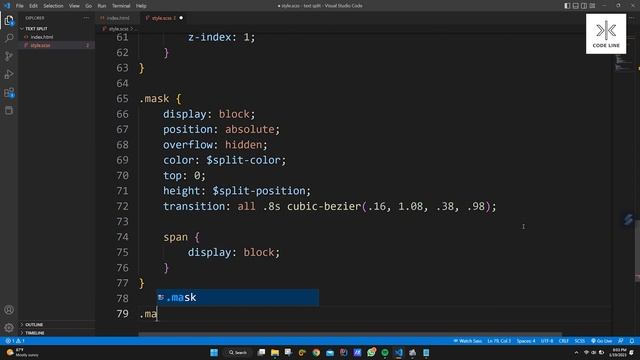
Task: Open the weather widget on taskbar
Action: [22, 353]
